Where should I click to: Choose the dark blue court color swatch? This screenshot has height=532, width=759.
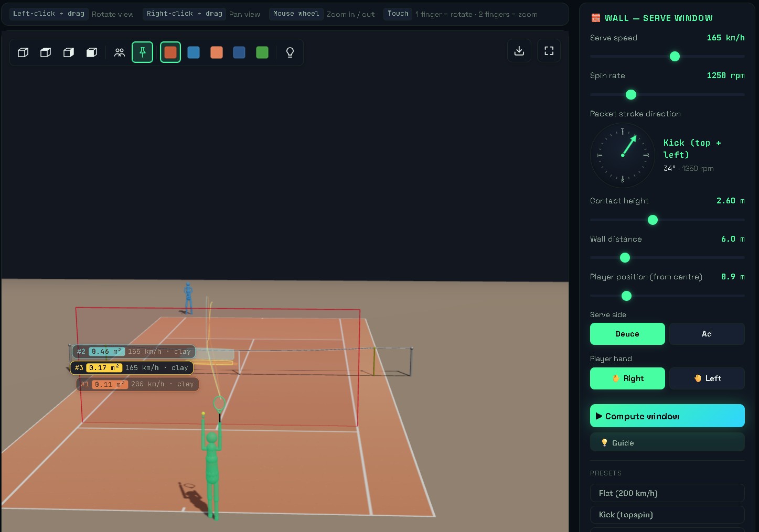tap(239, 52)
